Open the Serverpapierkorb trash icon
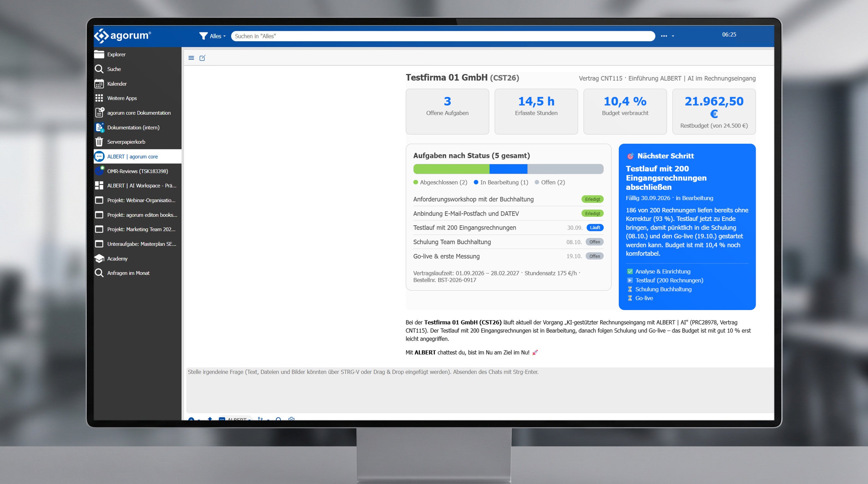This screenshot has width=868, height=484. [x=99, y=142]
